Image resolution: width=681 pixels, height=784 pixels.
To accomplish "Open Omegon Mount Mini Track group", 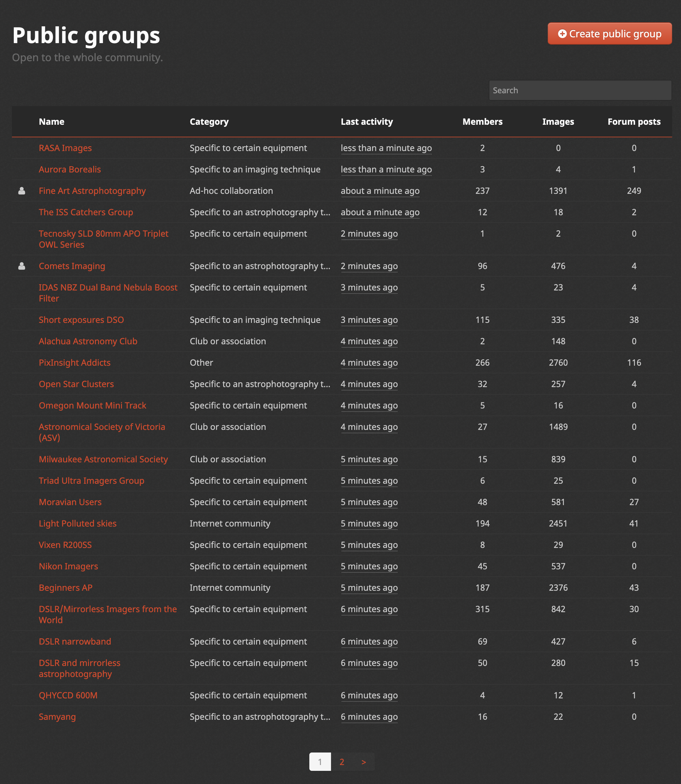I will (92, 406).
